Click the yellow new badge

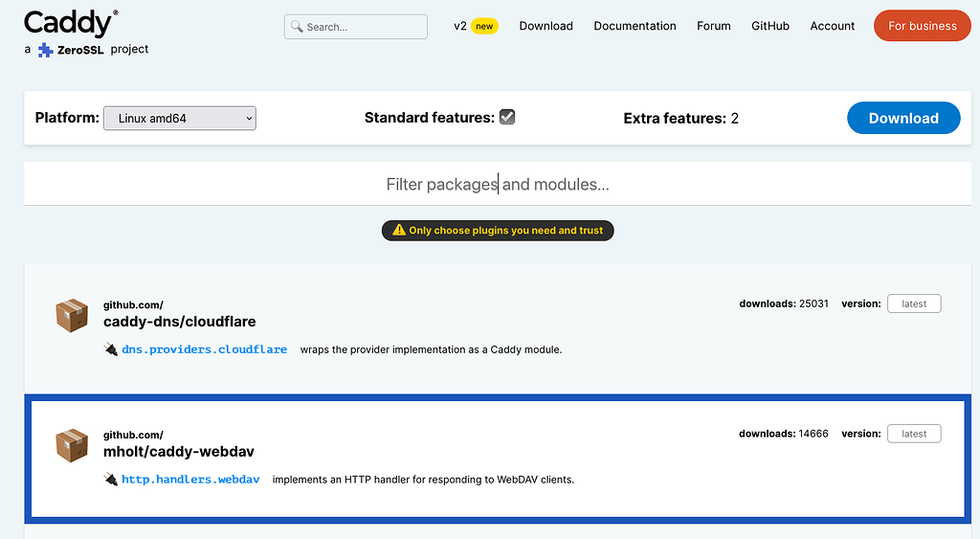pos(484,26)
